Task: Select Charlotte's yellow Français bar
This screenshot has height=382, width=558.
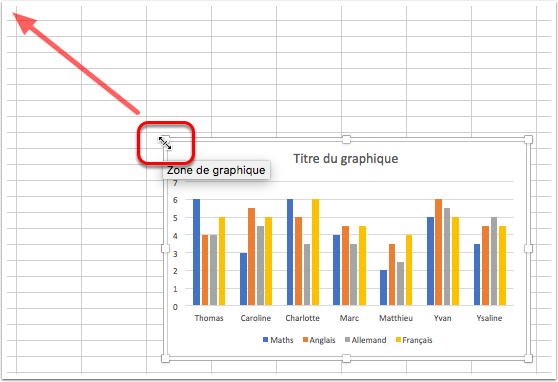Action: click(315, 252)
